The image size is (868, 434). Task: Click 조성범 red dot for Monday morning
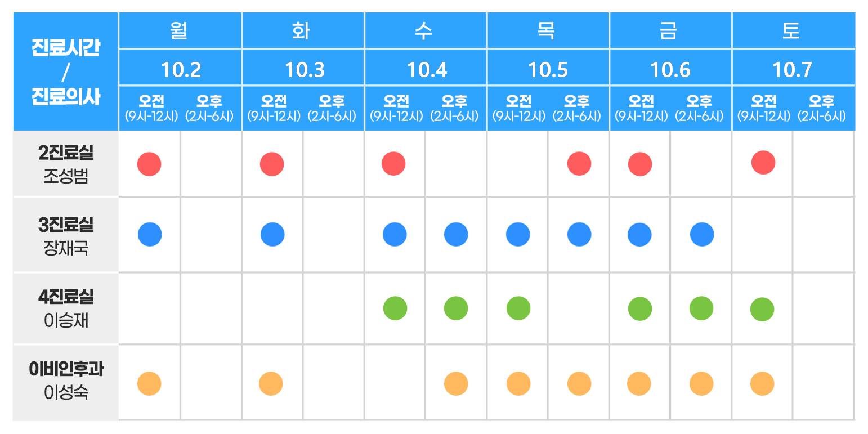pos(149,164)
